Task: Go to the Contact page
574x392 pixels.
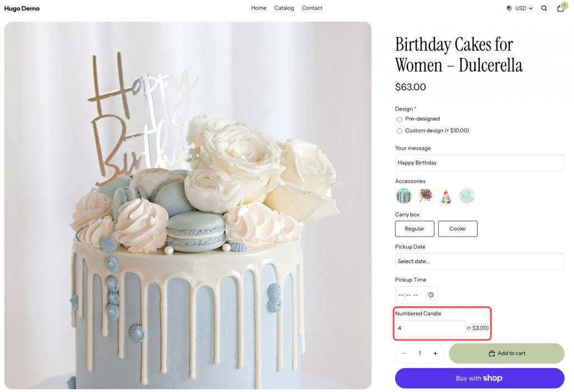Action: point(312,8)
